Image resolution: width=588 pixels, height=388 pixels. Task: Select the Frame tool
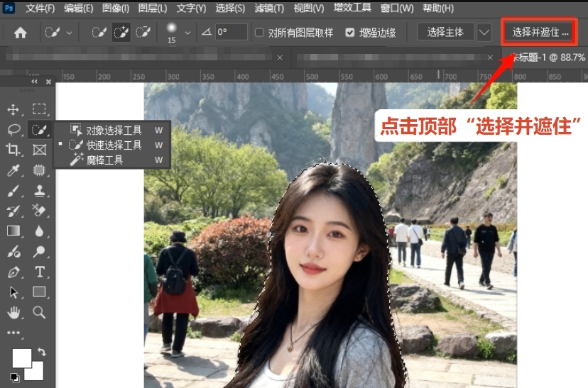[x=39, y=150]
